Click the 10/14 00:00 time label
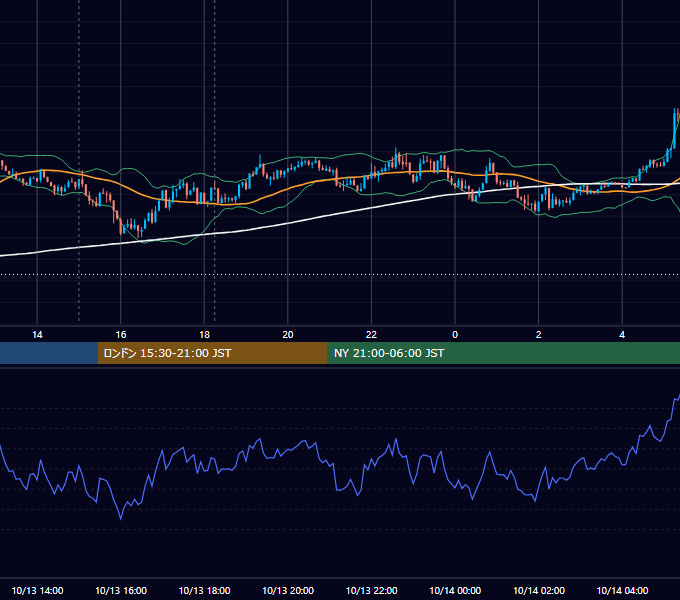This screenshot has height=600, width=680. (x=455, y=590)
